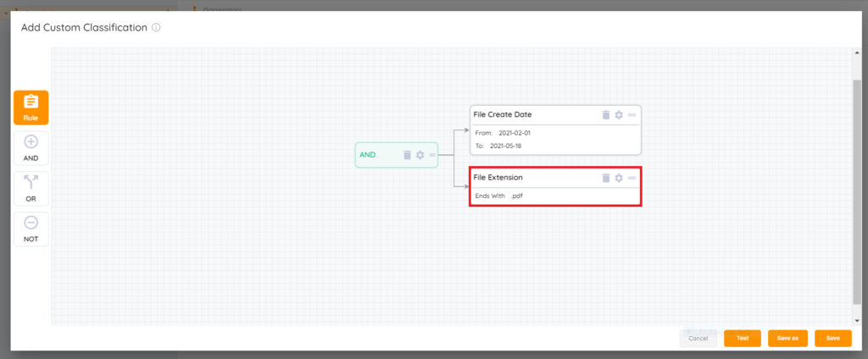Screen dimensions: 868x359
Task: Click the Test button
Action: (743, 338)
